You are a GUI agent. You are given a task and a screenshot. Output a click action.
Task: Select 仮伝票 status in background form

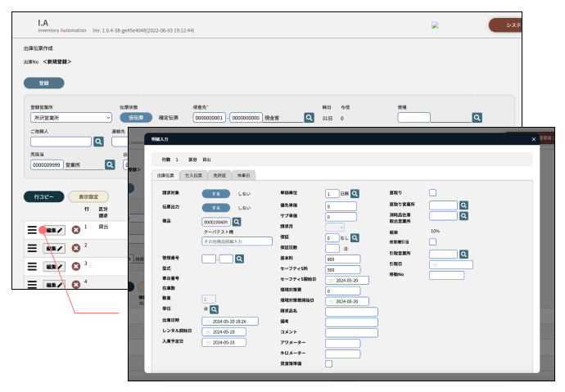136,118
